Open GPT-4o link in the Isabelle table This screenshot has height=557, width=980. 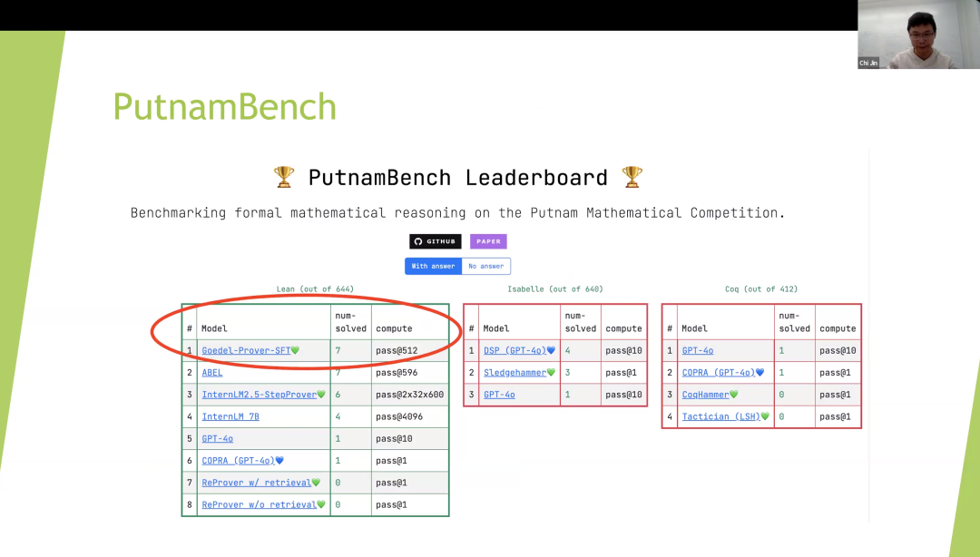pos(499,395)
